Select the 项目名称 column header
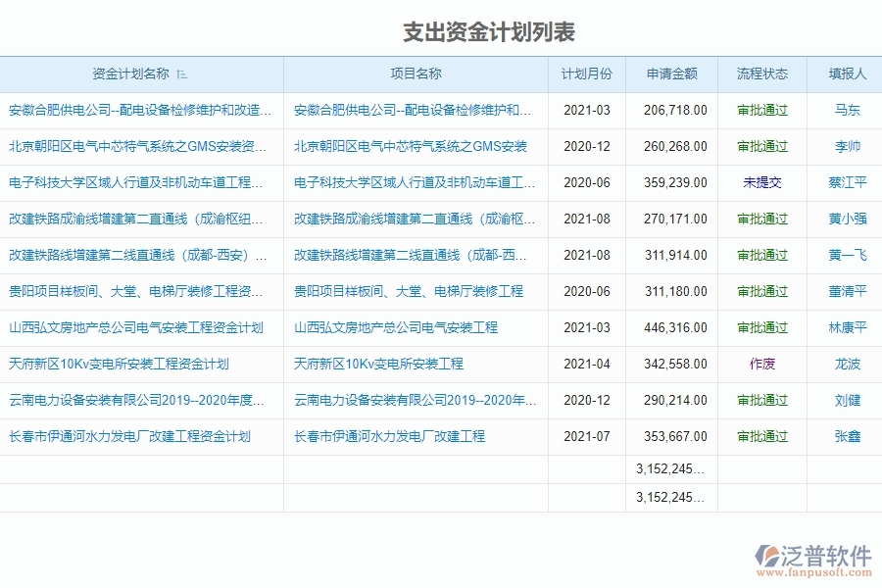This screenshot has width=882, height=588. click(x=416, y=73)
